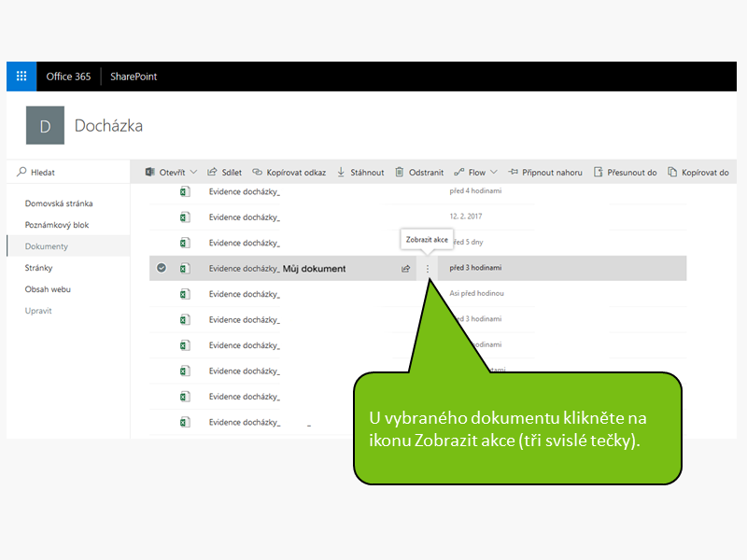Expand the Flow dropdown menu
Screen dimensions: 747x560
pos(493,173)
